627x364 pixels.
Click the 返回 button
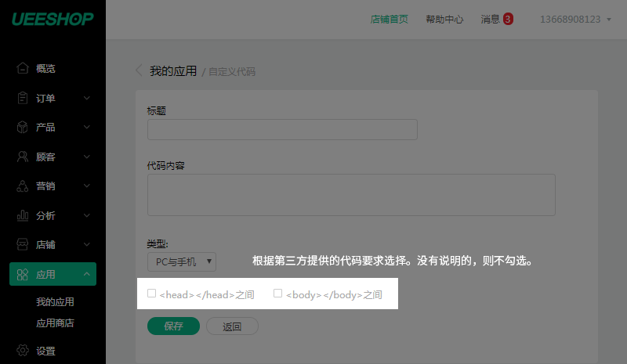point(232,326)
